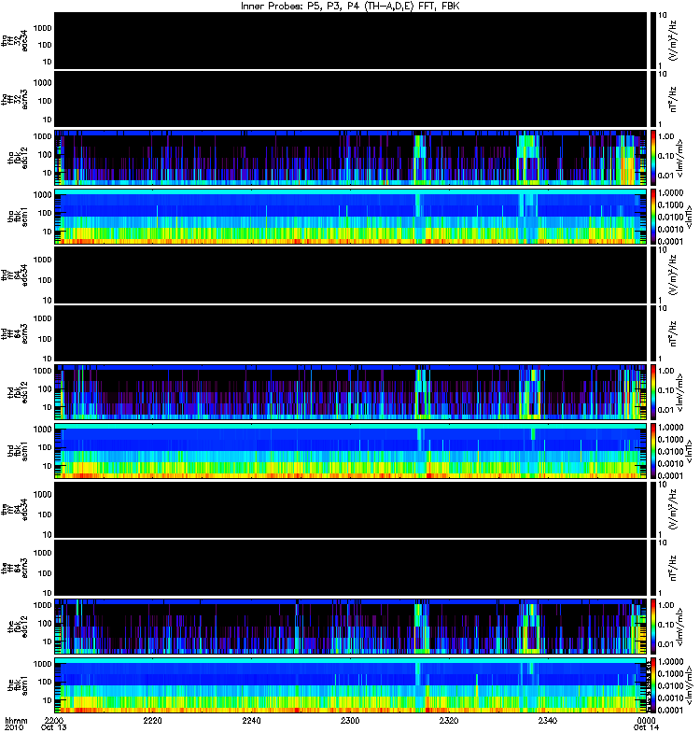
Task: Click the the fbk scm1 spectrogram panel
Action: coord(351,685)
